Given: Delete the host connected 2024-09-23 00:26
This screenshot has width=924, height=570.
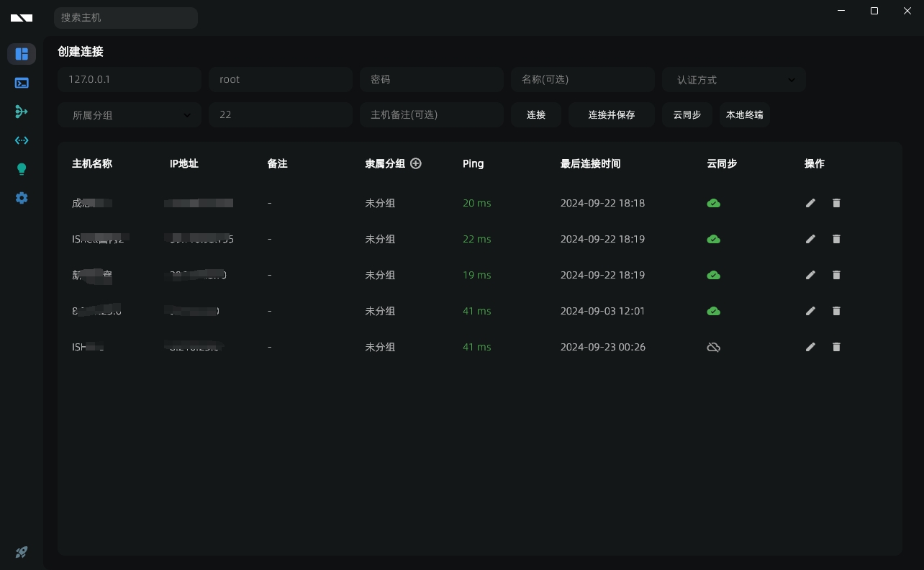Looking at the screenshot, I should tap(836, 347).
